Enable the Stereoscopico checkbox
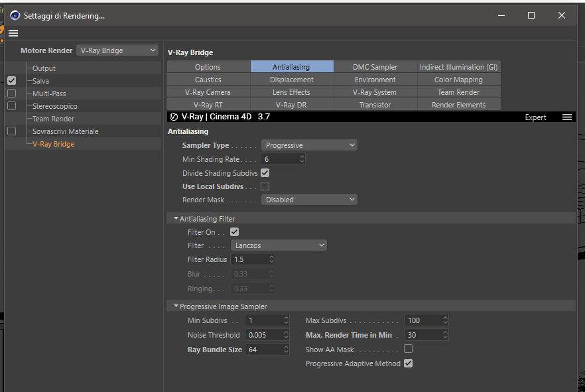Viewport: 585px width, 392px height. 11,106
